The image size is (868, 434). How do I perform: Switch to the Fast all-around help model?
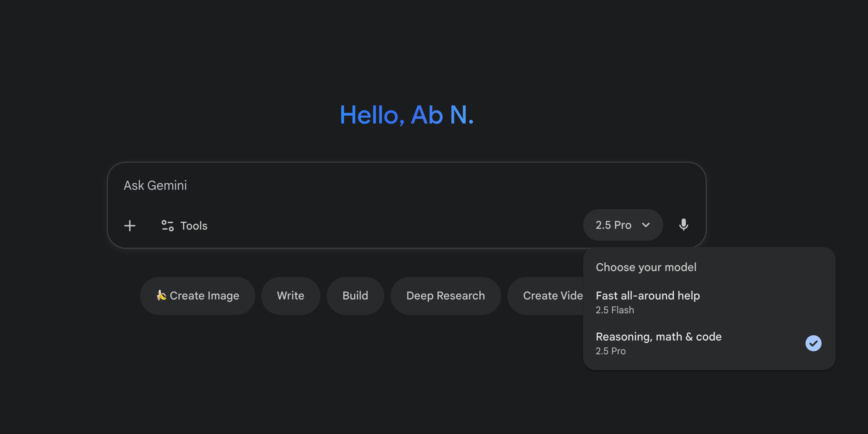click(648, 296)
